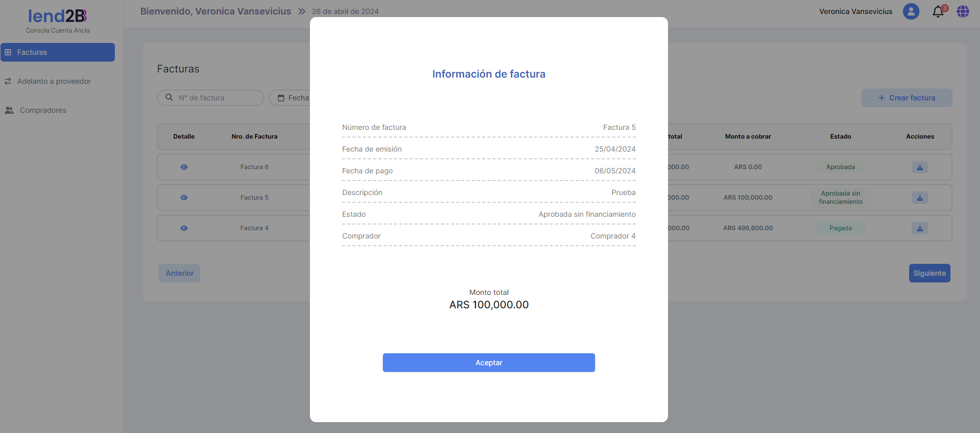Open Compradores in the sidebar
Viewport: 980px width, 433px height.
pyautogui.click(x=43, y=110)
